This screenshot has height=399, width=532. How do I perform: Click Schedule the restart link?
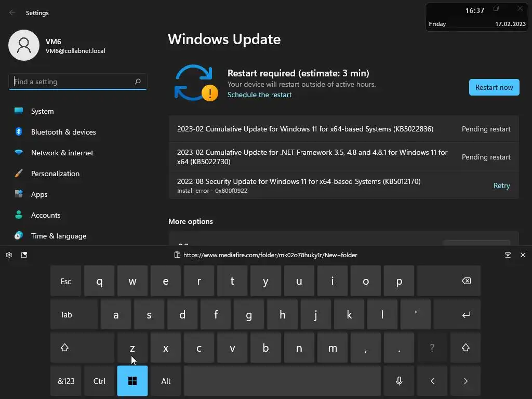click(259, 95)
